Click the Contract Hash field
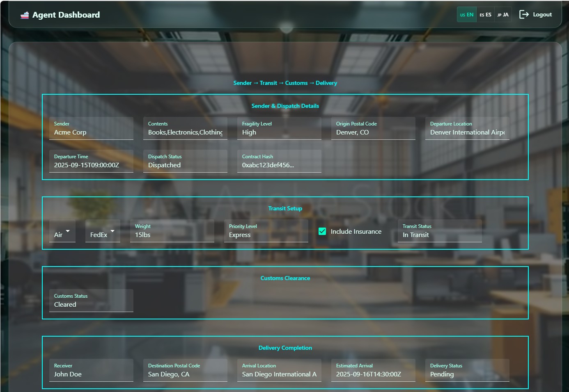This screenshot has width=569, height=392. click(x=279, y=165)
